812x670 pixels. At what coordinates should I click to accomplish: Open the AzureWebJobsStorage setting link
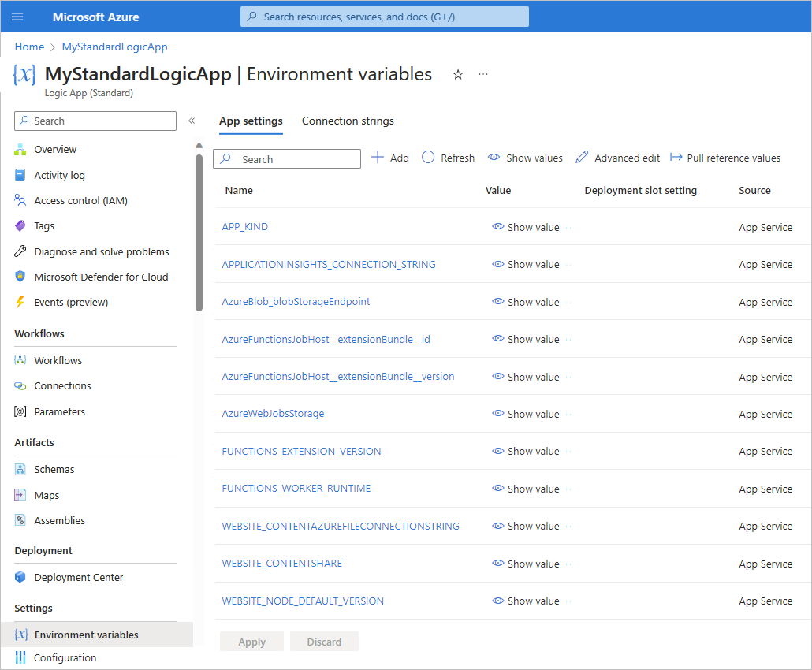tap(273, 414)
